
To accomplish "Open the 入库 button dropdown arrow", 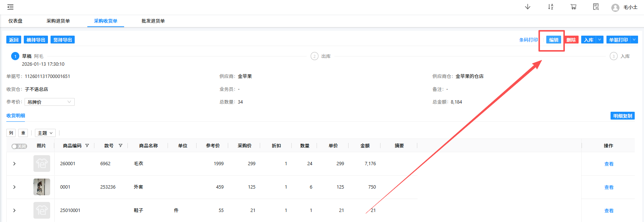I will 599,40.
